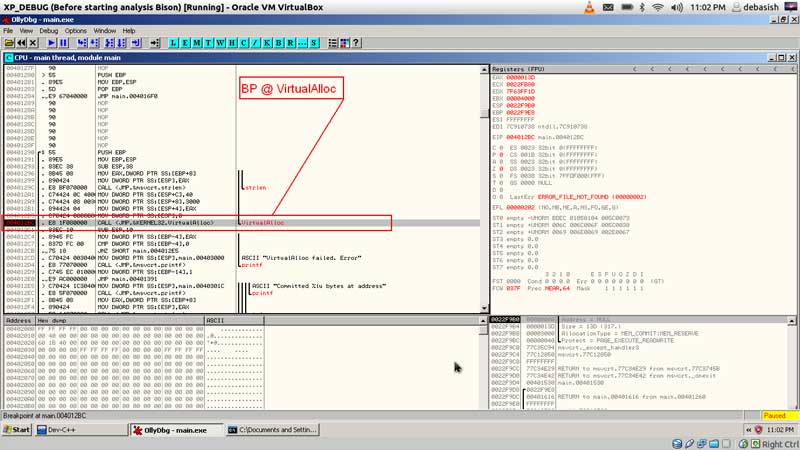This screenshot has height=450, width=800.
Task: Click the "Committed %lu bytes at address" comment
Action: (x=319, y=286)
